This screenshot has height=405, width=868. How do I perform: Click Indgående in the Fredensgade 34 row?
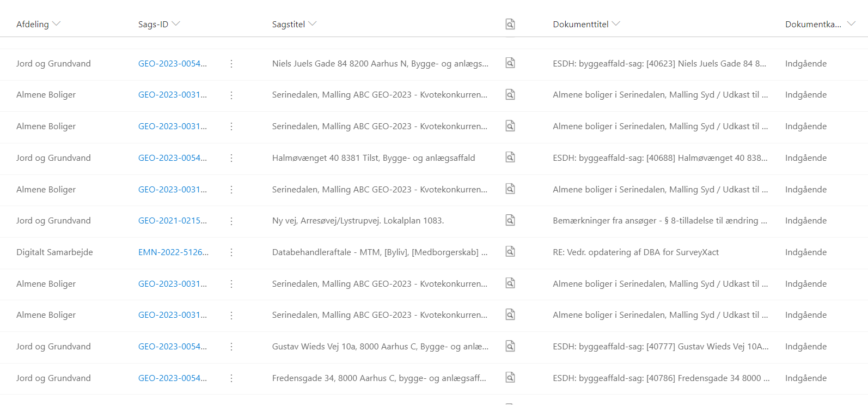click(x=806, y=378)
